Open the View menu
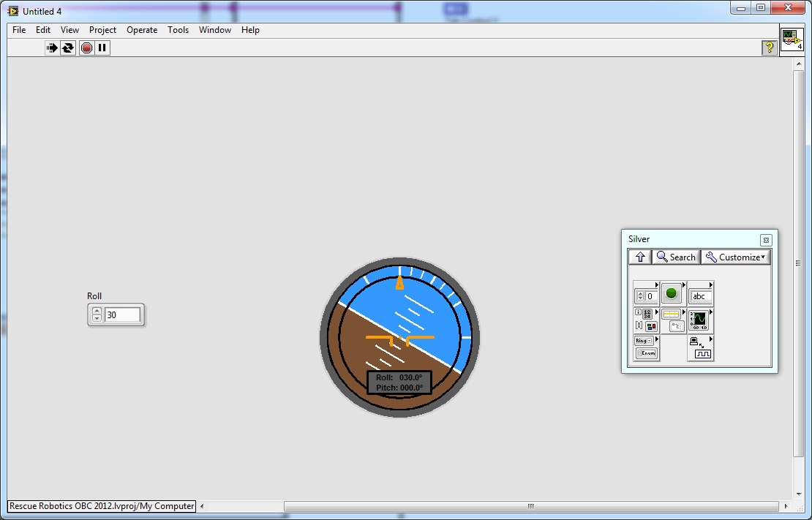This screenshot has height=520, width=812. point(69,30)
